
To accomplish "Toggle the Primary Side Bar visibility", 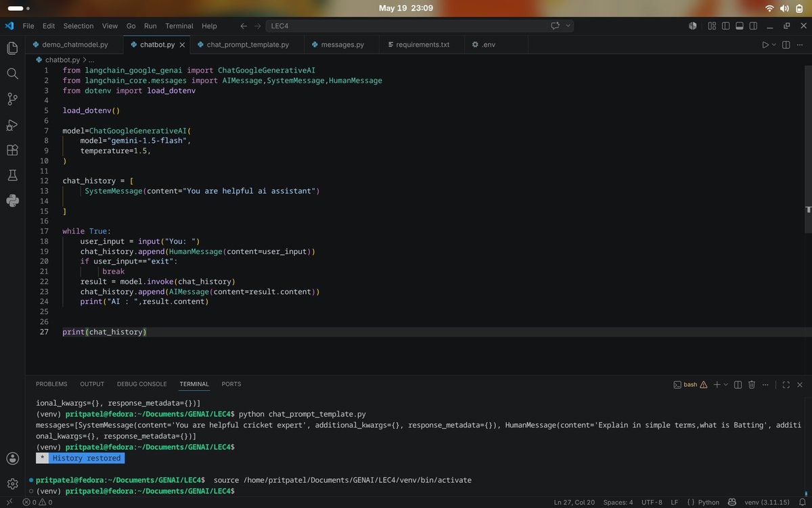I will point(725,26).
